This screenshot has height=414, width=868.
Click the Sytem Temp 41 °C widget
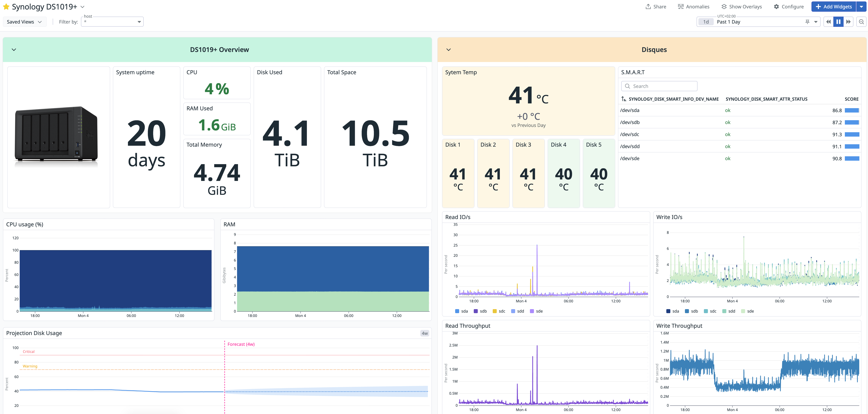click(x=528, y=101)
